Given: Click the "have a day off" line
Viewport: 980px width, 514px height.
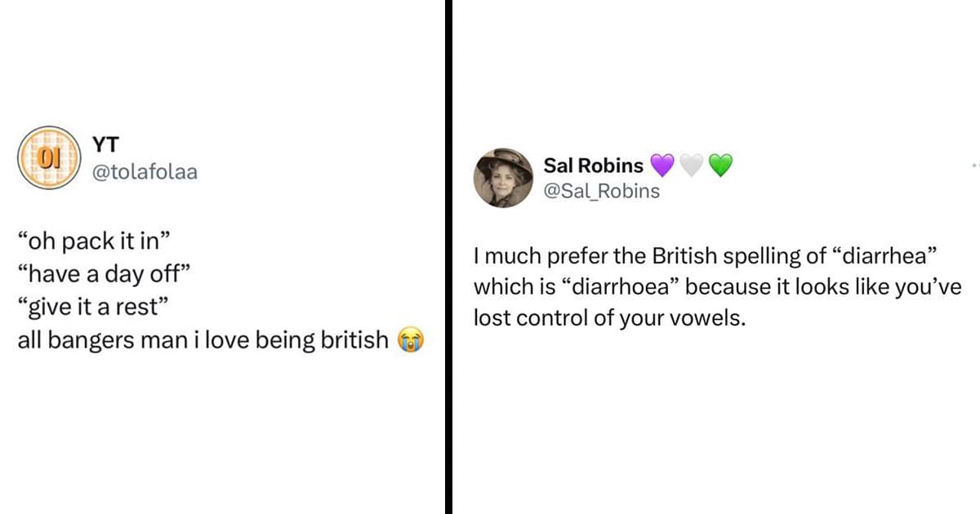Looking at the screenshot, I should pos(103,274).
